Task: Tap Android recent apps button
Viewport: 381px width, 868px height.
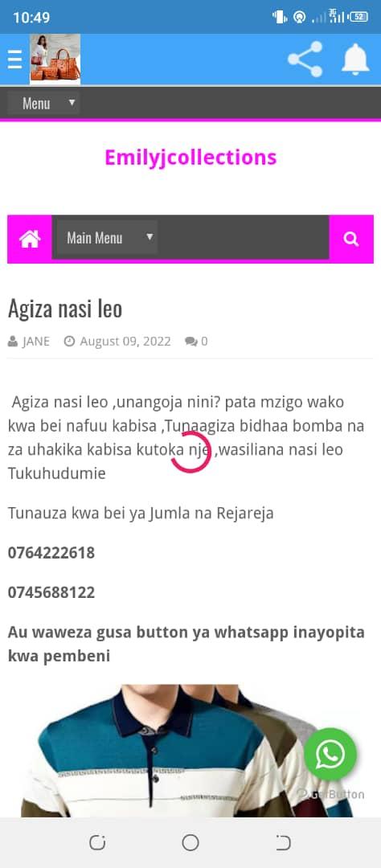Action: click(97, 842)
